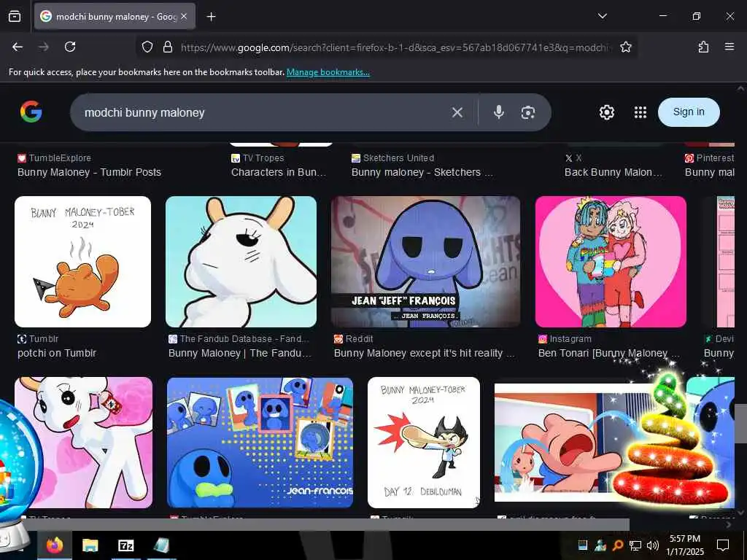The width and height of the screenshot is (747, 560).
Task: Open a new tab with the plus button
Action: pos(211,17)
